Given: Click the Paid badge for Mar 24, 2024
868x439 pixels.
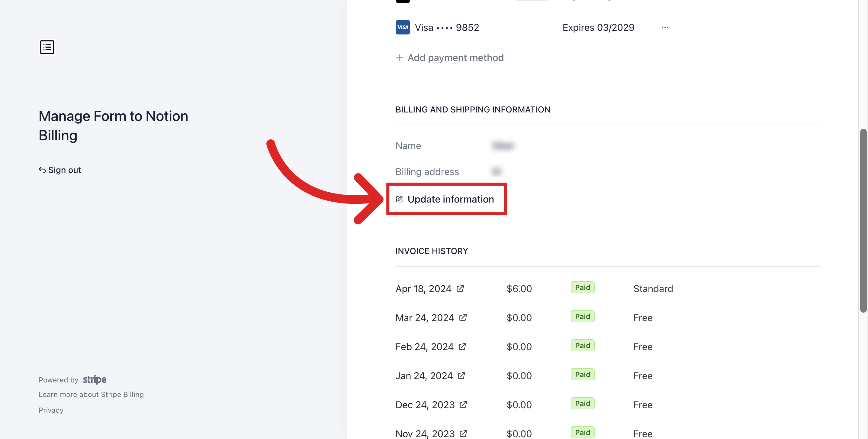Looking at the screenshot, I should coord(583,317).
